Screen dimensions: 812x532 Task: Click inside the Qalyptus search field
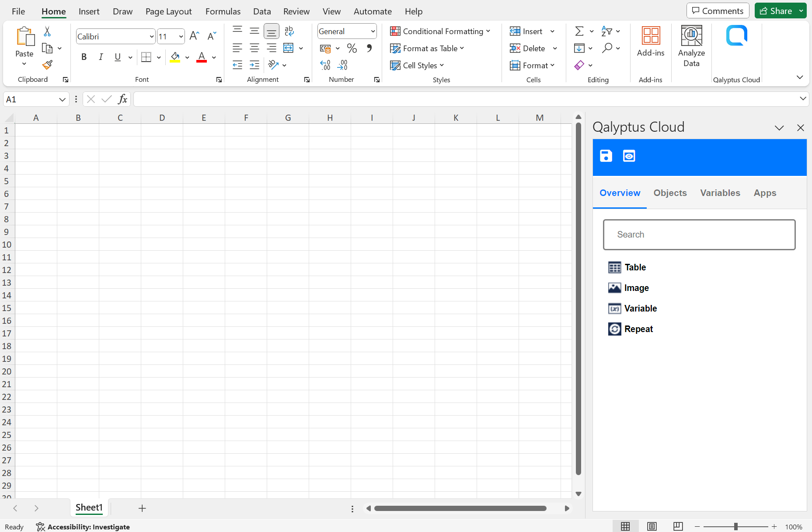tap(699, 234)
